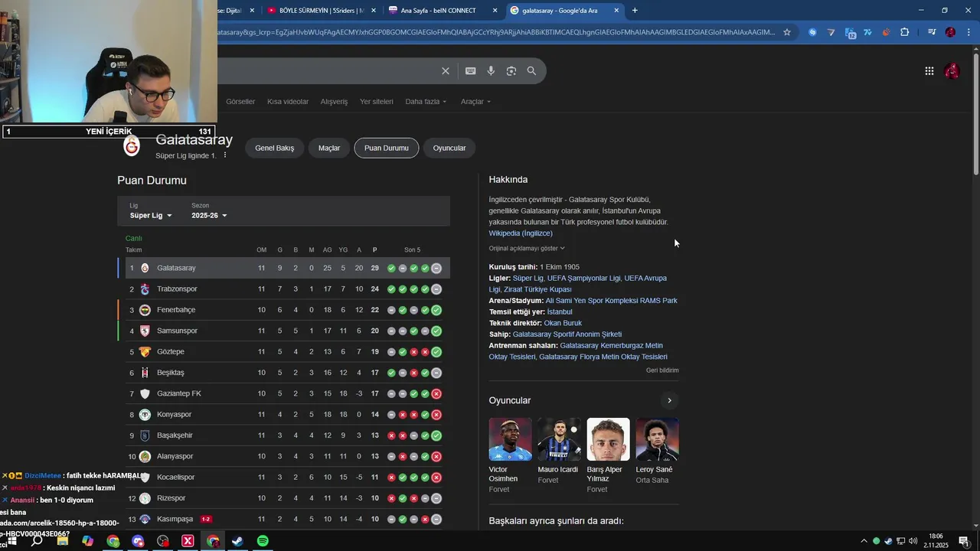Click the taskbar volume speaker icon

pyautogui.click(x=913, y=541)
